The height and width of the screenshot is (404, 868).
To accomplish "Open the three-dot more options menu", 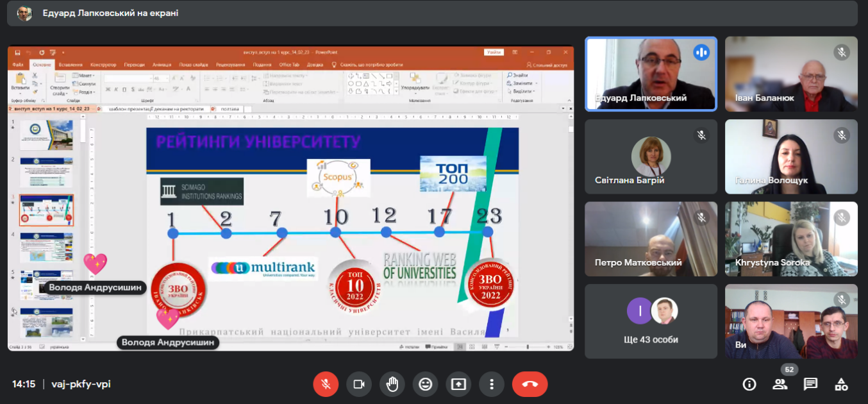I will pos(492,384).
